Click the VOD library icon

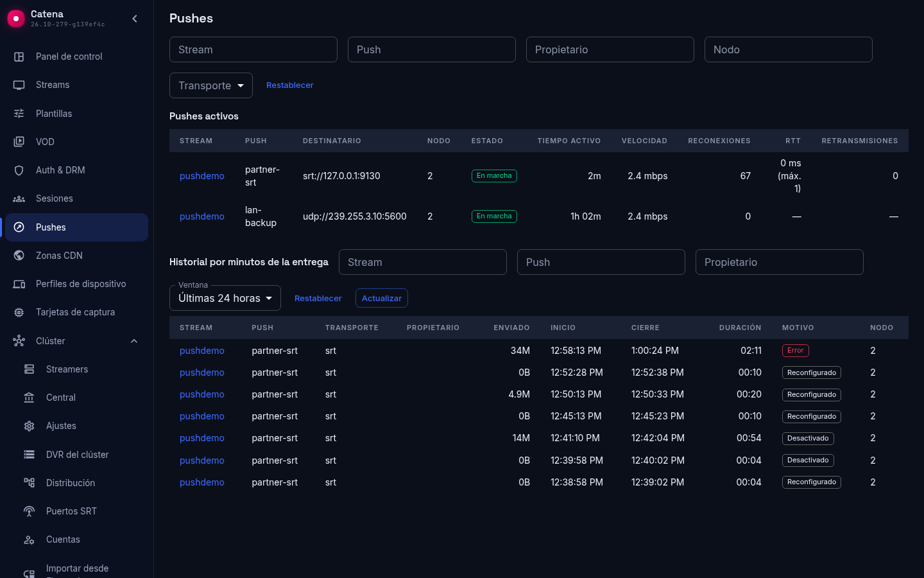19,142
